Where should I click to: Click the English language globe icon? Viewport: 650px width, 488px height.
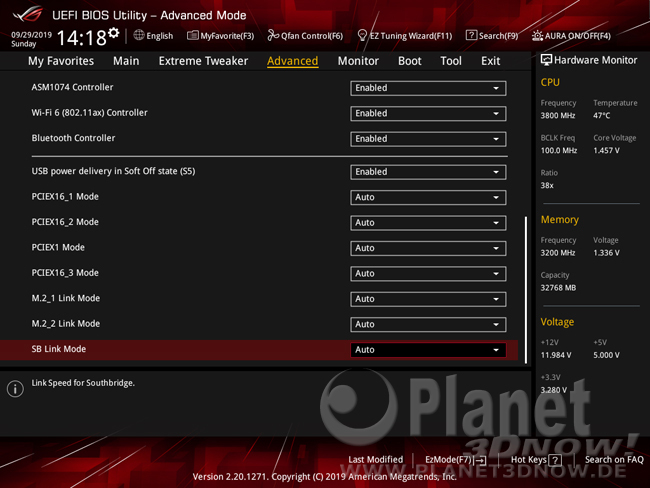pos(139,35)
